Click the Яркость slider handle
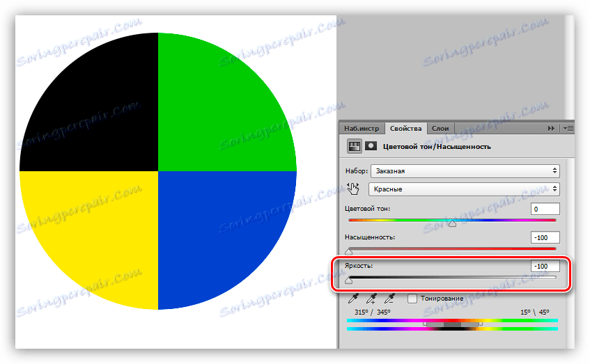Screen dimensions: 590x364 349,280
